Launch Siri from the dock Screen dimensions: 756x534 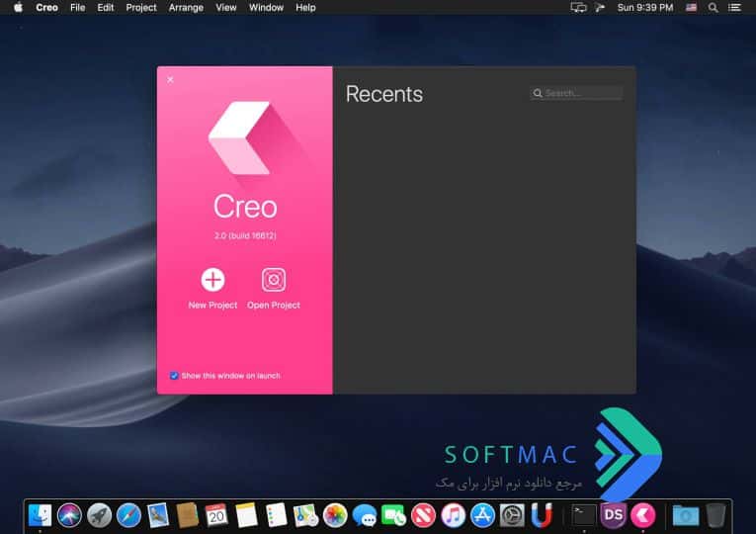coord(69,514)
